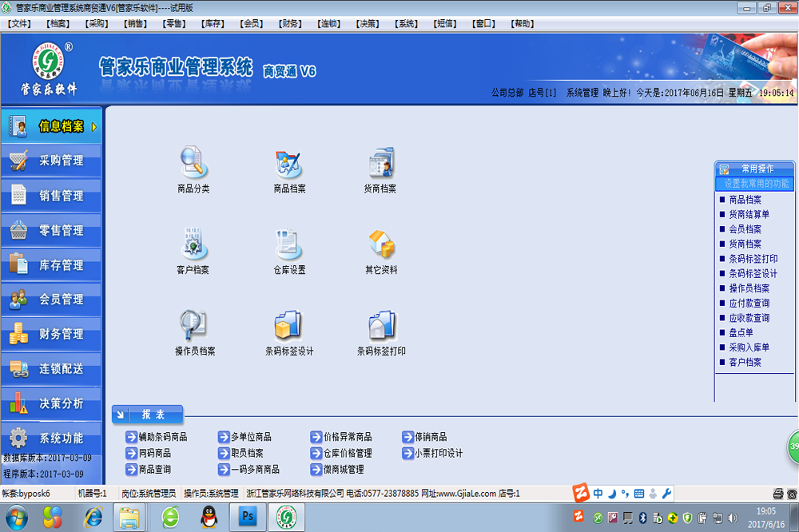The width and height of the screenshot is (799, 532).
Task: Open the 短信 menu
Action: coord(445,23)
